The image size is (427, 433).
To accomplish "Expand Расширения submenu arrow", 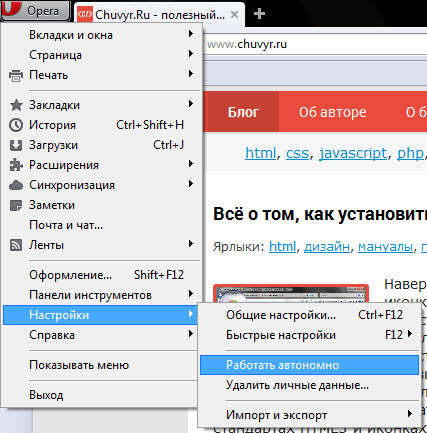I will click(191, 164).
